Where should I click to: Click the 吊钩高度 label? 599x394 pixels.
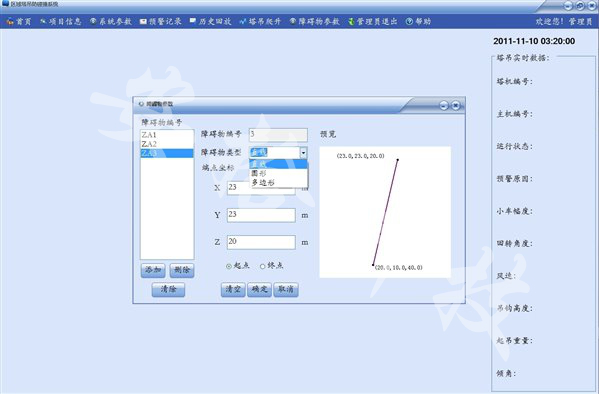pos(514,308)
